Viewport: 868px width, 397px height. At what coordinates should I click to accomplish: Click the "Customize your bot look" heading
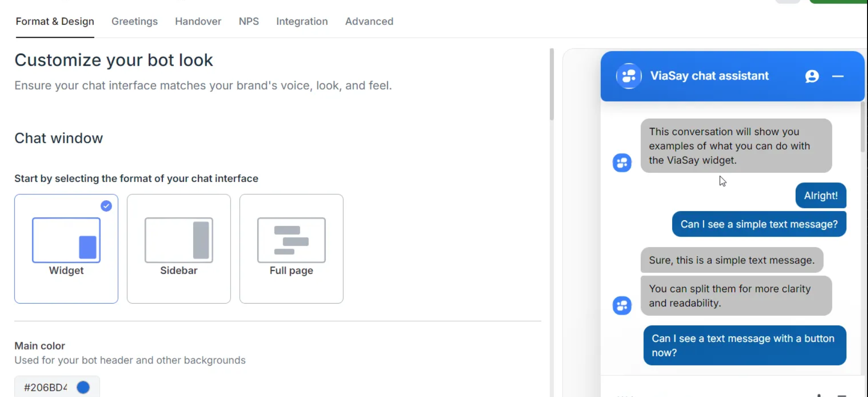coord(114,60)
